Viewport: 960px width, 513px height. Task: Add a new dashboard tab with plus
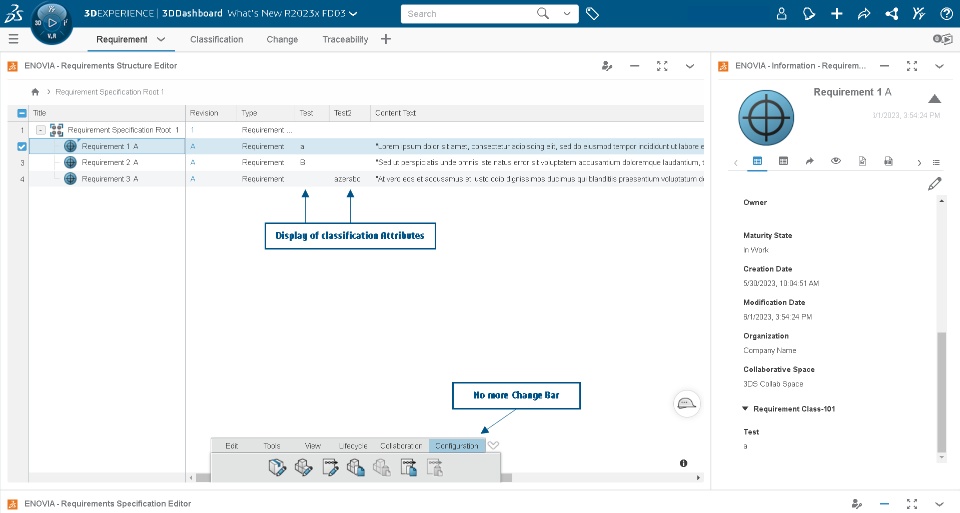click(386, 39)
